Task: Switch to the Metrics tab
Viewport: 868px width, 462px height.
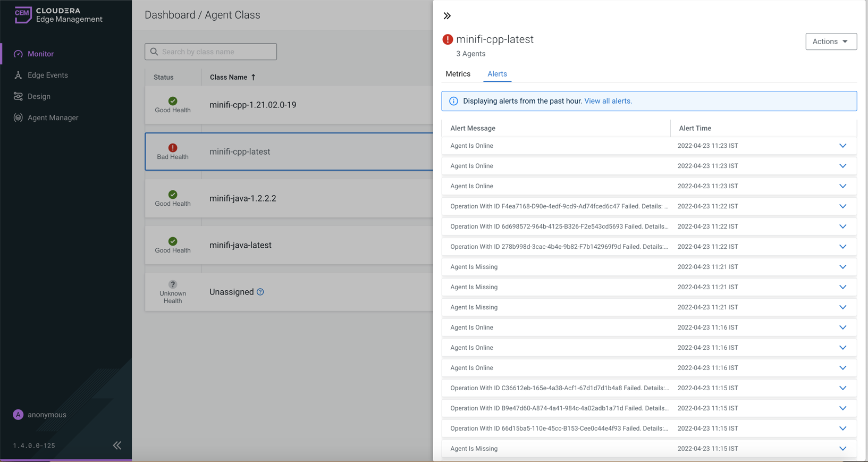Action: click(x=458, y=74)
